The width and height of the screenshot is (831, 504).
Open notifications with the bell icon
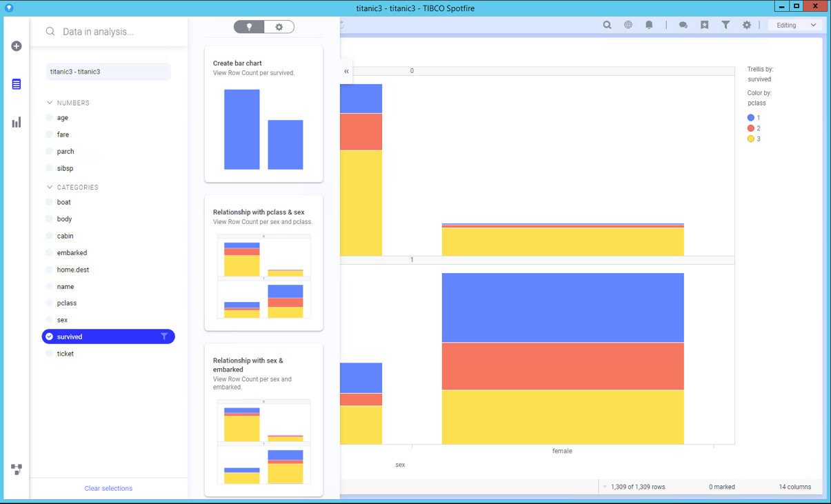click(648, 24)
